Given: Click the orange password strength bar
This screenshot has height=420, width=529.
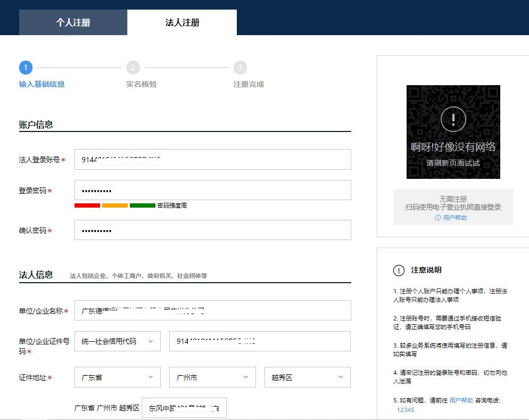Looking at the screenshot, I should coord(115,205).
